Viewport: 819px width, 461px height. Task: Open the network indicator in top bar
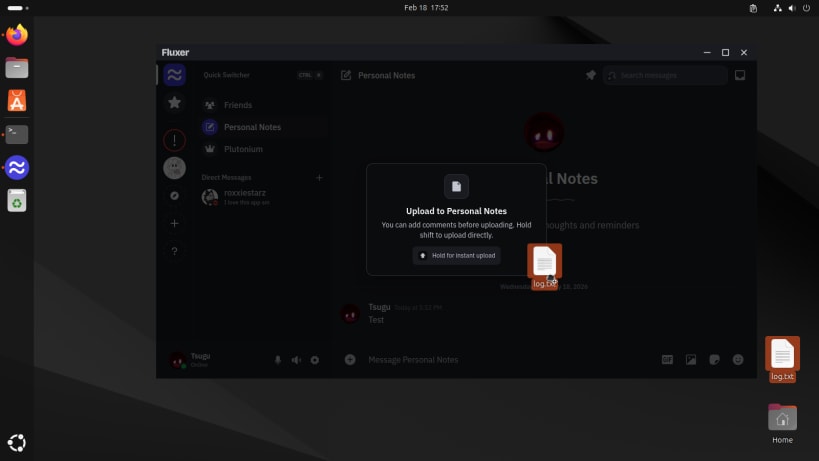click(778, 8)
